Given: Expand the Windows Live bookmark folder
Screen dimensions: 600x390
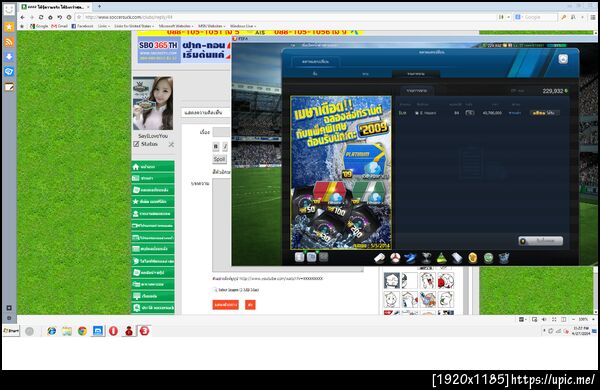Looking at the screenshot, I should pos(243,26).
